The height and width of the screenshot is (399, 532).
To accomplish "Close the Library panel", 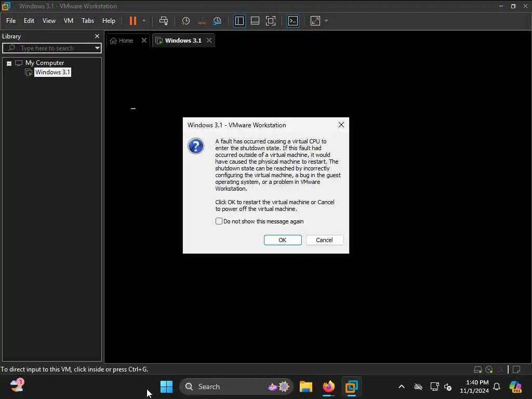I will point(97,36).
